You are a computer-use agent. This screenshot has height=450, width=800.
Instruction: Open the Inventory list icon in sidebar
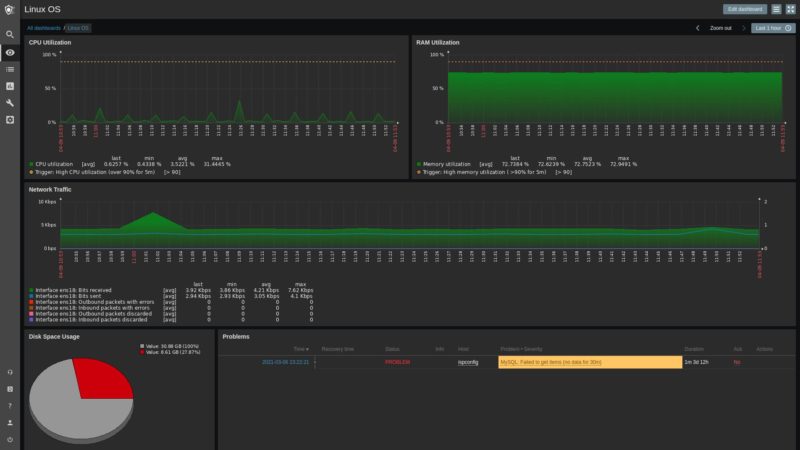(10, 69)
